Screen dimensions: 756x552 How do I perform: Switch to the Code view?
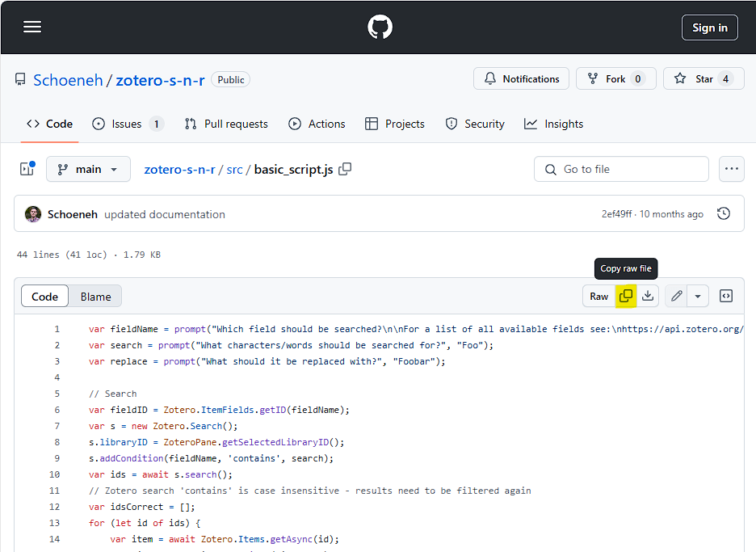click(x=44, y=296)
